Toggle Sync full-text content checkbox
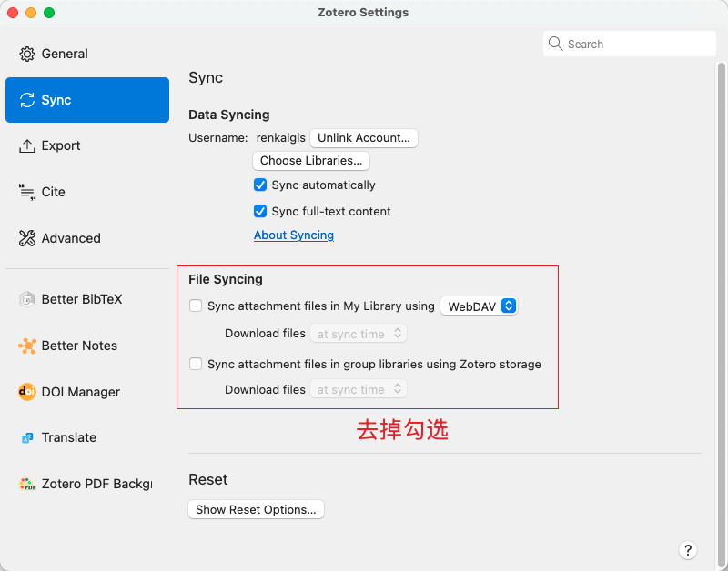This screenshot has width=728, height=571. (x=260, y=212)
